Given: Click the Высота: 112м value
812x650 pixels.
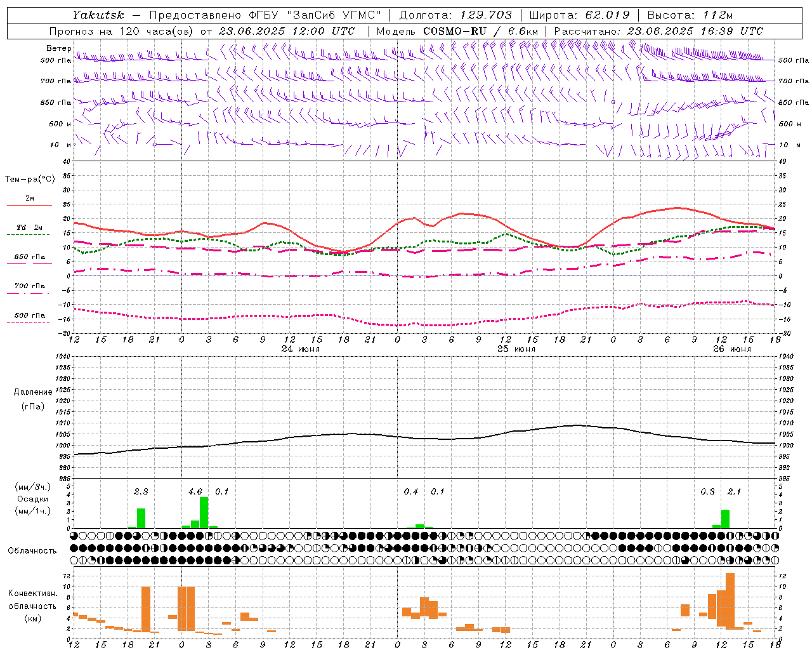Looking at the screenshot, I should pyautogui.click(x=690, y=15).
